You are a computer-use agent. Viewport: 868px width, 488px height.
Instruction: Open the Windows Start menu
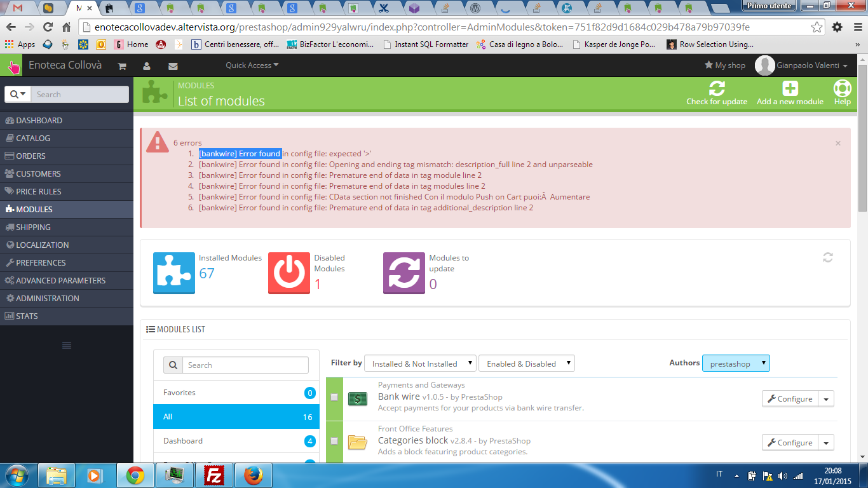pos(17,475)
